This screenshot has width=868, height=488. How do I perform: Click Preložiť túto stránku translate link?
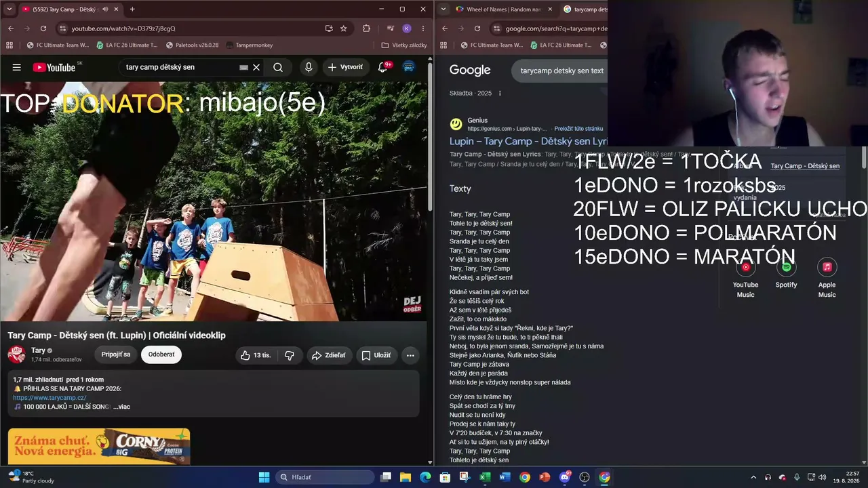[578, 129]
